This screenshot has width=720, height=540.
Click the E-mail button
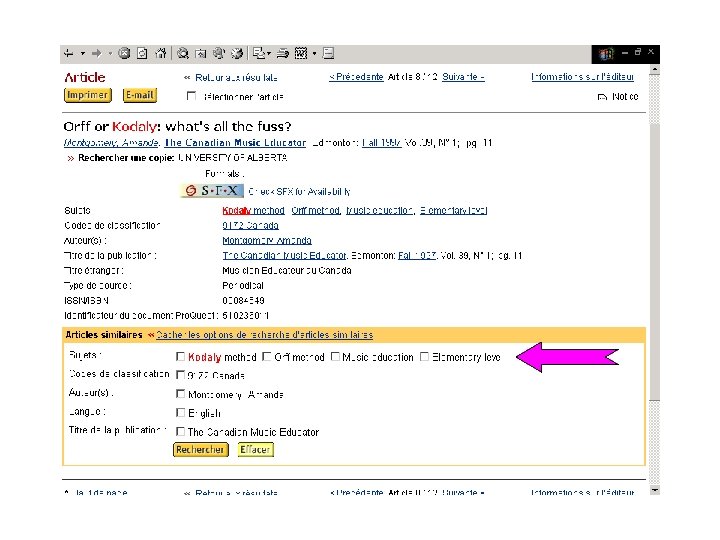[140, 95]
